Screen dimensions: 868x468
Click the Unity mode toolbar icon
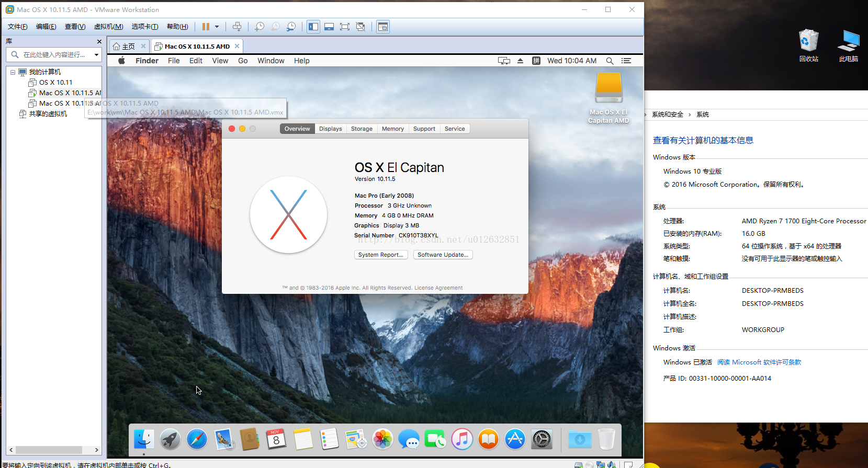[360, 27]
